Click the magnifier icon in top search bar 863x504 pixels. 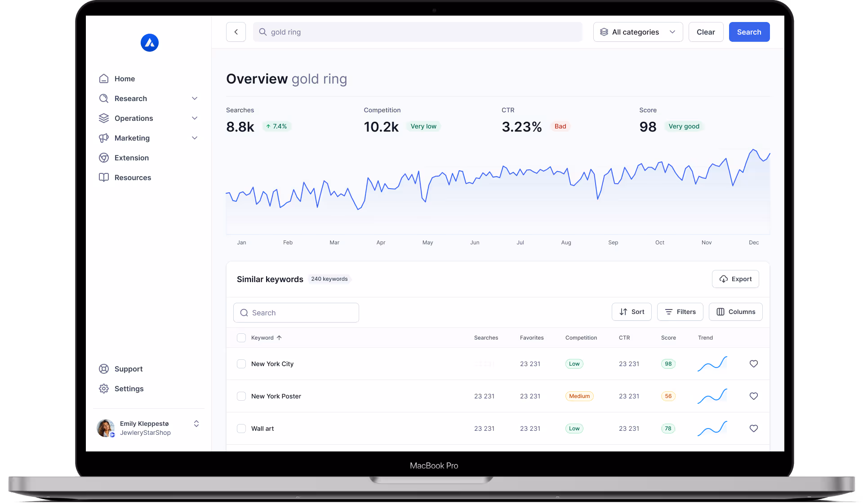263,32
